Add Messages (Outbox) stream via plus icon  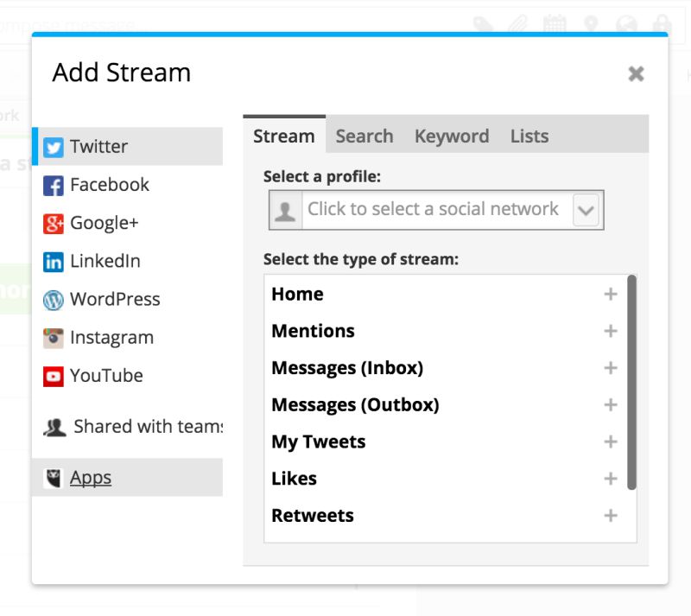pos(611,404)
